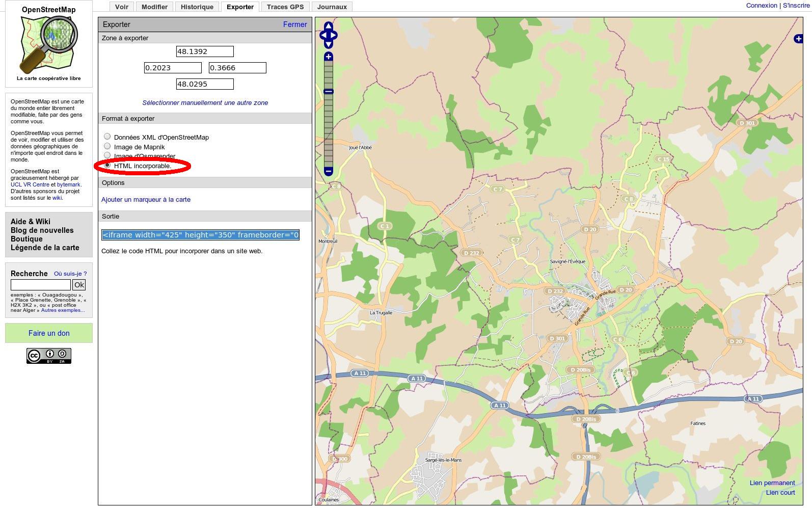Open the Connexion link
Screen dimensions: 812x508
(762, 6)
